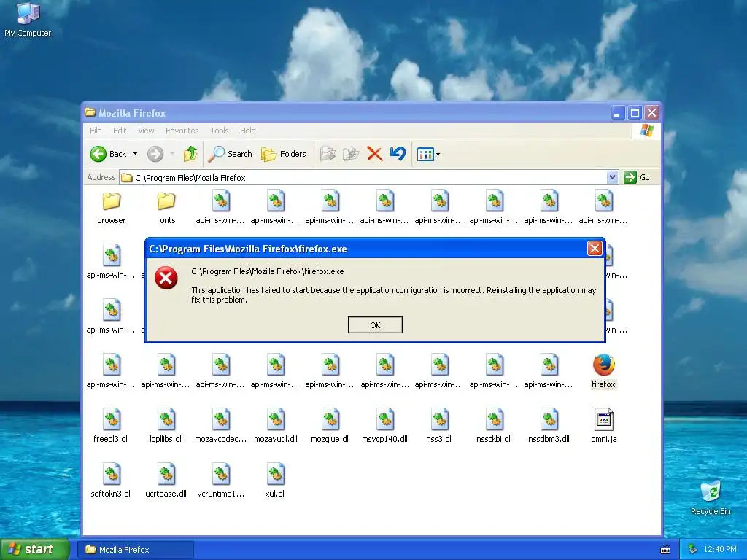This screenshot has width=747, height=560.
Task: Select the xul.dll file
Action: [x=275, y=481]
